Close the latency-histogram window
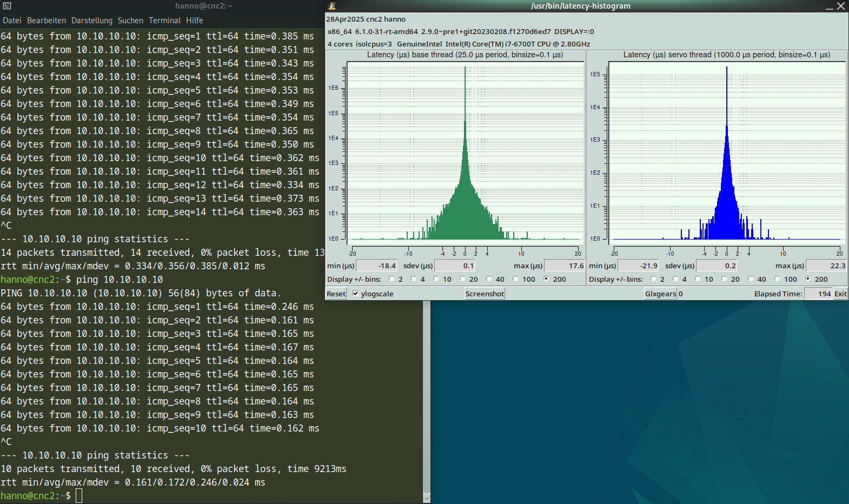The height and width of the screenshot is (504, 849). click(x=841, y=6)
